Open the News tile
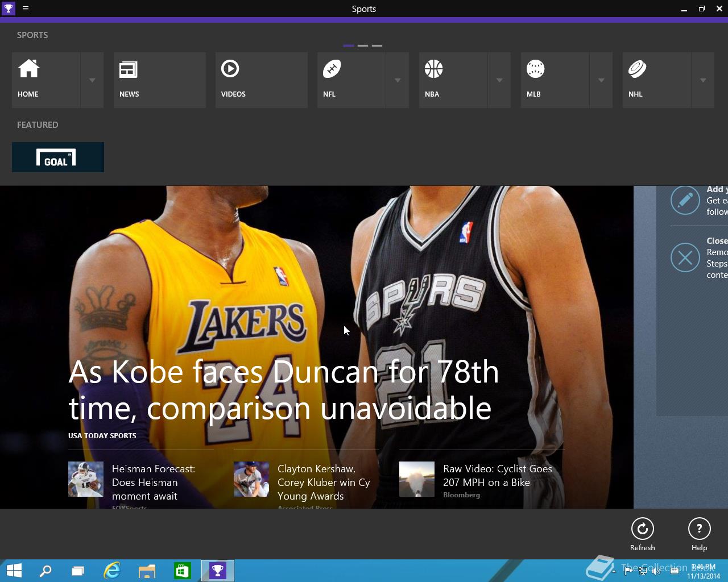This screenshot has height=582, width=728. click(x=160, y=80)
